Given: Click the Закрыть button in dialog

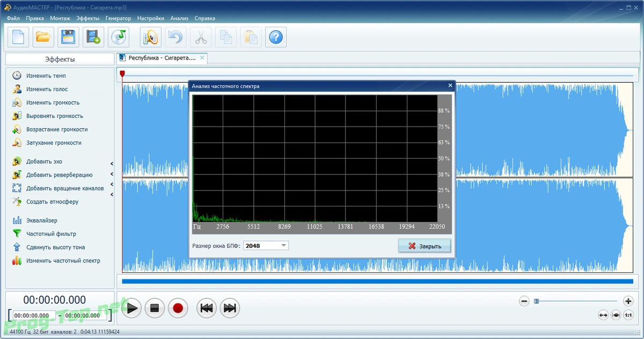Looking at the screenshot, I should pyautogui.click(x=425, y=246).
